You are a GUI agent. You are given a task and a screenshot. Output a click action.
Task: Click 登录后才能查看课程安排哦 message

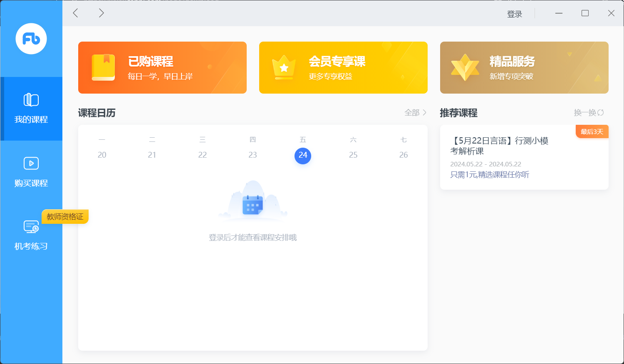[x=253, y=238]
